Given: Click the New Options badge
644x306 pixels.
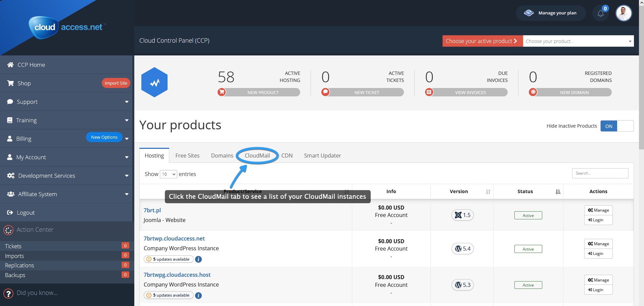Looking at the screenshot, I should [x=104, y=137].
